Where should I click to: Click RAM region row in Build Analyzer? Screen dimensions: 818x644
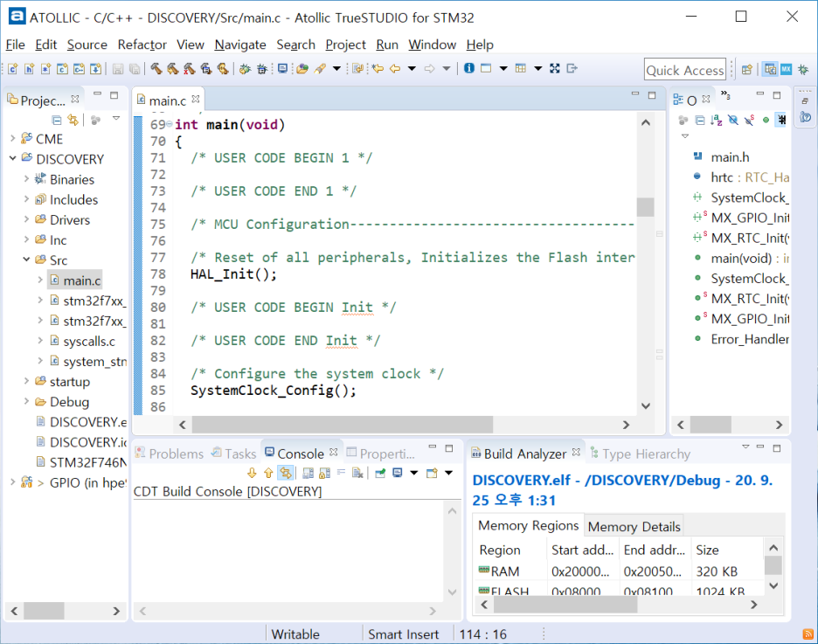point(620,571)
